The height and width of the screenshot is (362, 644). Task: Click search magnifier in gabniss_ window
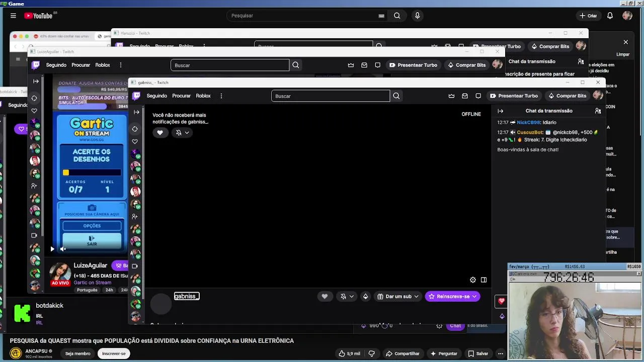click(x=396, y=96)
